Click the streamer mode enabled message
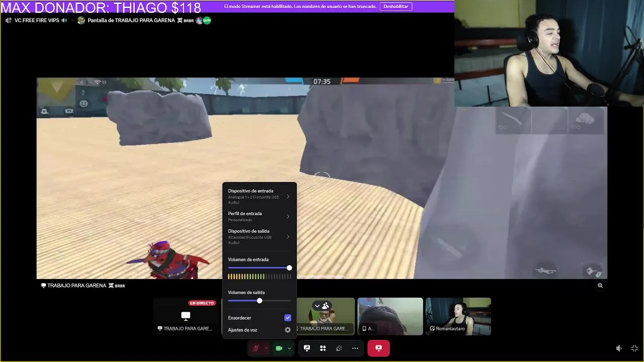Viewport: 644px width, 362px height. (x=300, y=7)
